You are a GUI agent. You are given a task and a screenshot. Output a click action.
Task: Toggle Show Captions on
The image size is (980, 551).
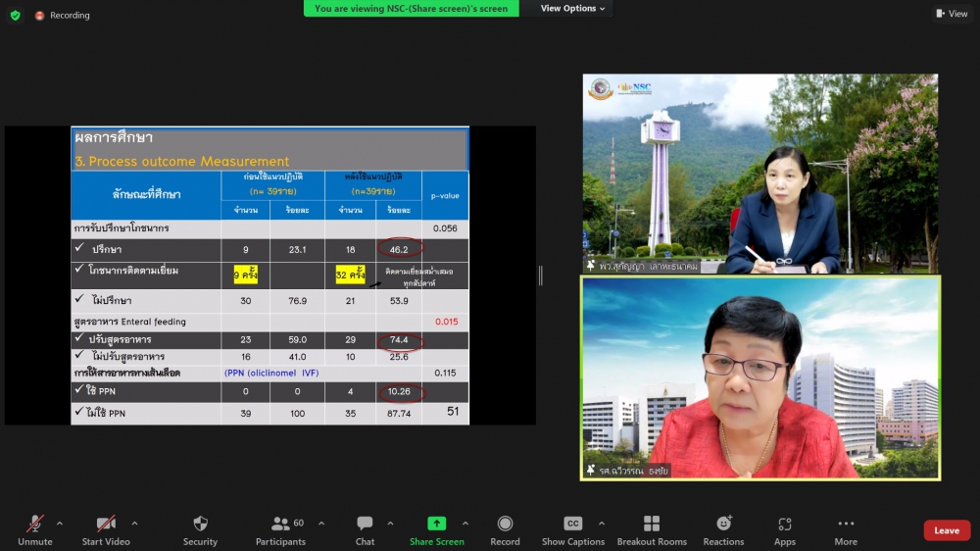573,524
